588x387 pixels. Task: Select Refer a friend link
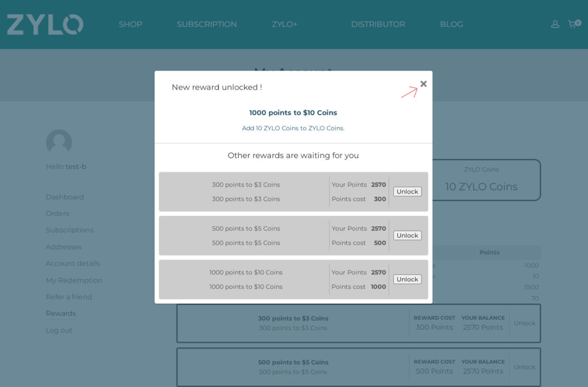tap(69, 297)
